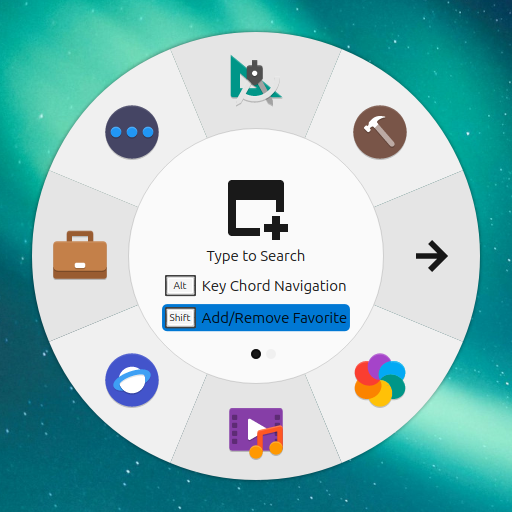The height and width of the screenshot is (512, 512).
Task: Switch to the second faded page dot
Action: click(271, 354)
